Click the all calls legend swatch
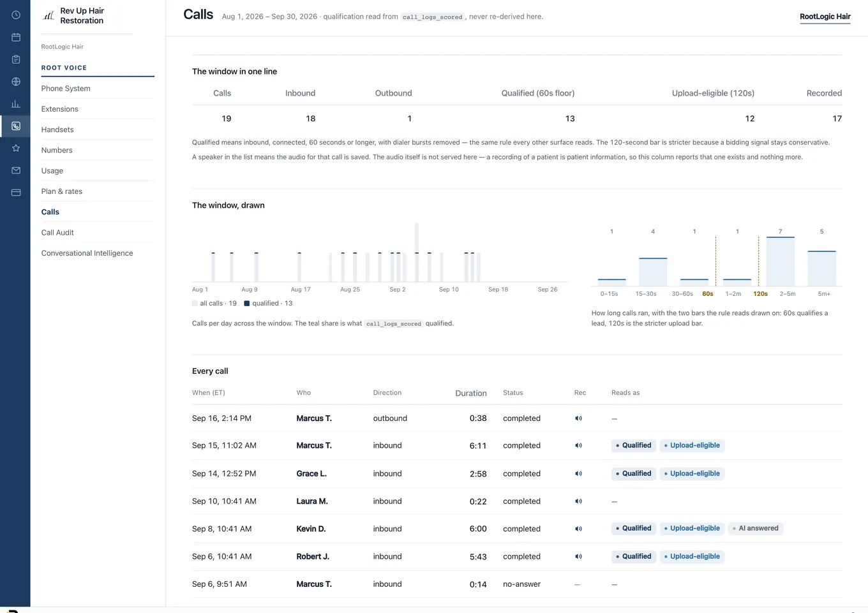The image size is (868, 613). (x=195, y=304)
